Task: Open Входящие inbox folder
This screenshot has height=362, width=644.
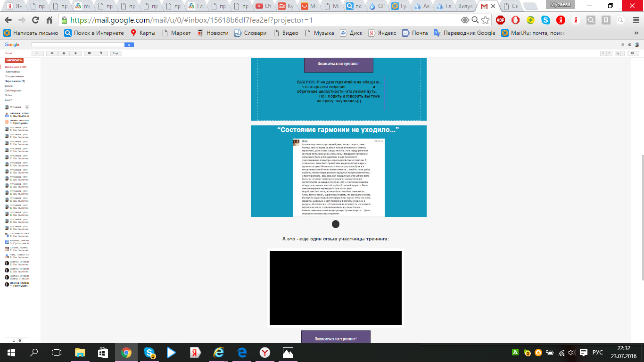Action: click(x=15, y=67)
